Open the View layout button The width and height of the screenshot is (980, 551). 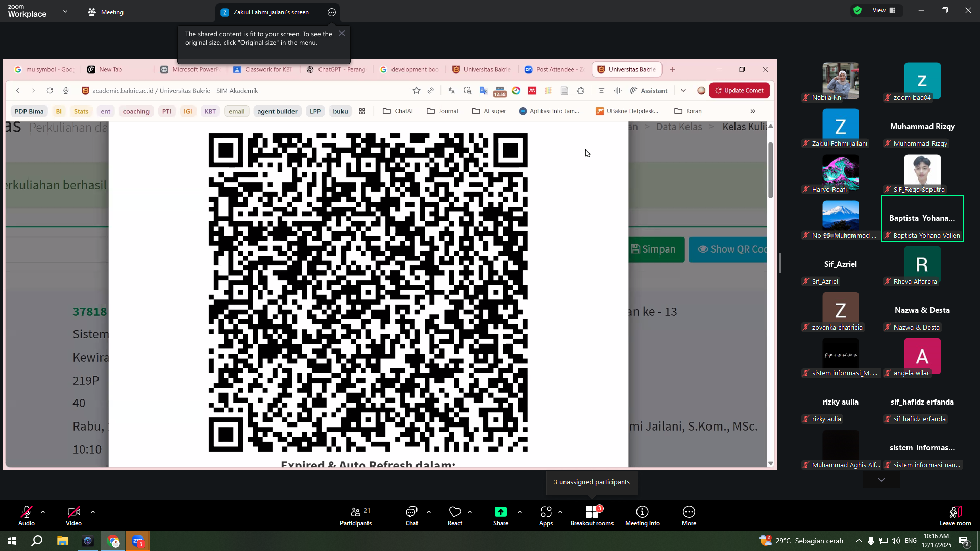point(884,10)
